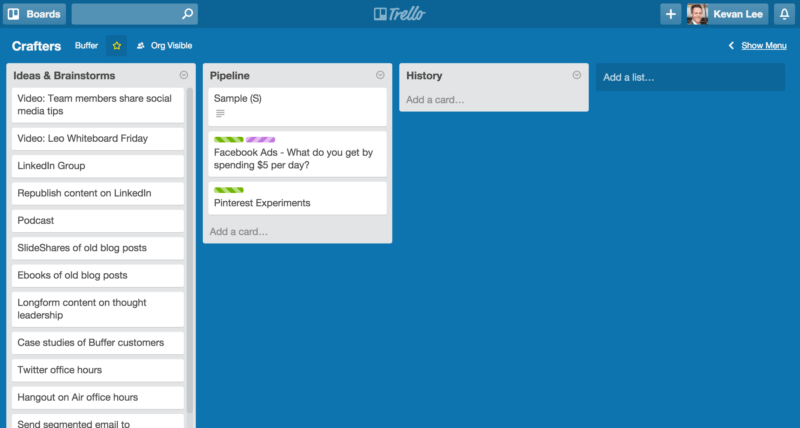This screenshot has height=428, width=800.
Task: Click the boards icon inside Boards button
Action: pos(14,14)
